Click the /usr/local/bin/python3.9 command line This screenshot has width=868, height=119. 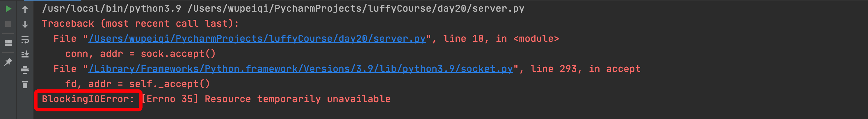coord(283,8)
